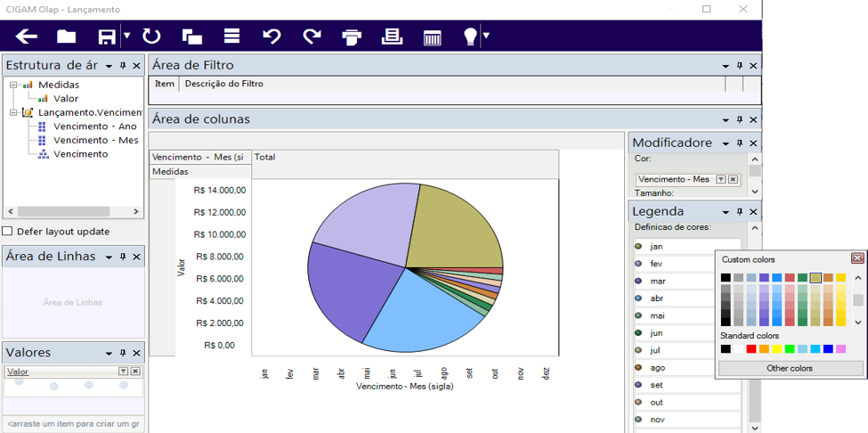This screenshot has height=433, width=868.
Task: Choose the gold custom color in top row
Action: point(841,277)
